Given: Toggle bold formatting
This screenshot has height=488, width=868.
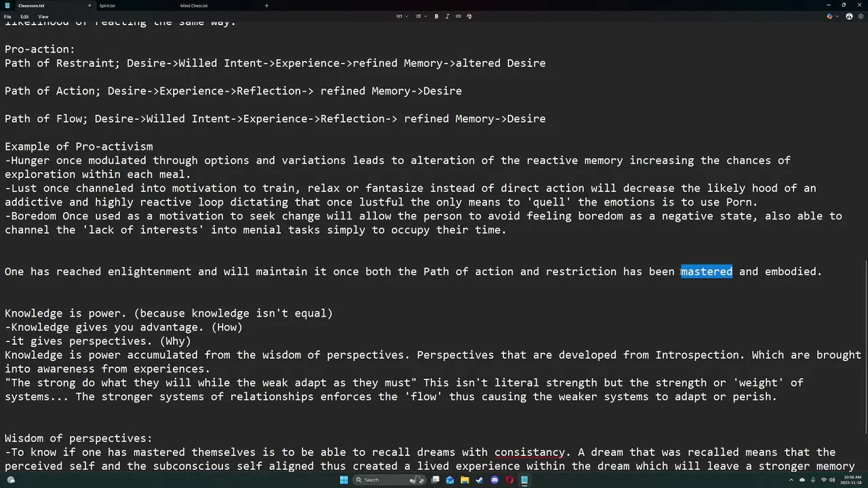Looking at the screenshot, I should pyautogui.click(x=436, y=16).
